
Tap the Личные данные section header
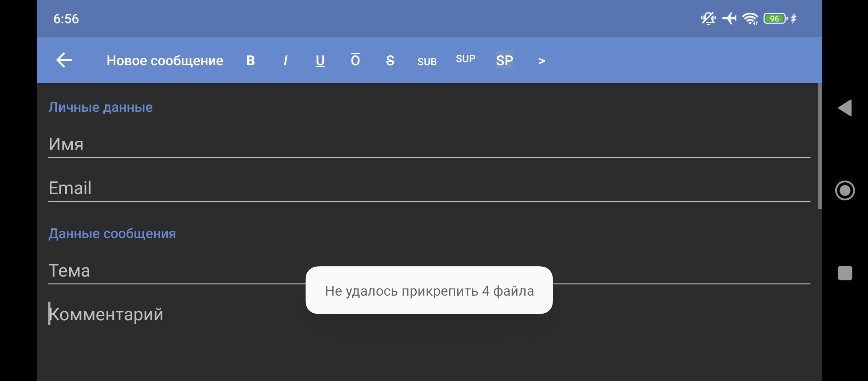pos(101,107)
